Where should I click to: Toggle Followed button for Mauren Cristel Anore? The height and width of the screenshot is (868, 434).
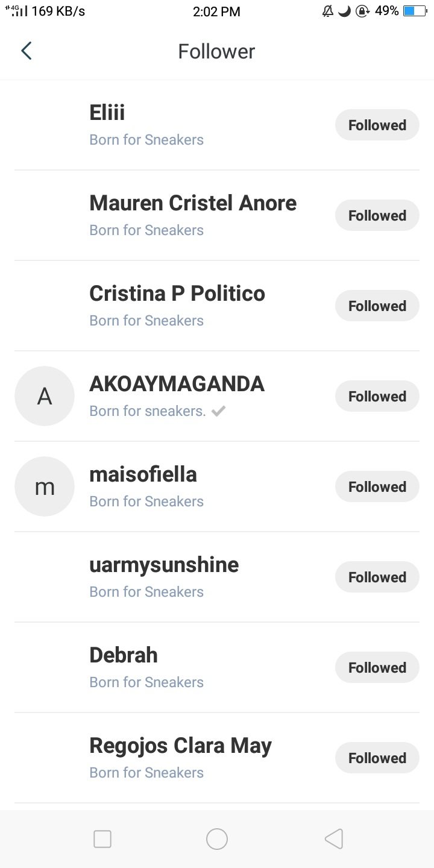(x=377, y=215)
